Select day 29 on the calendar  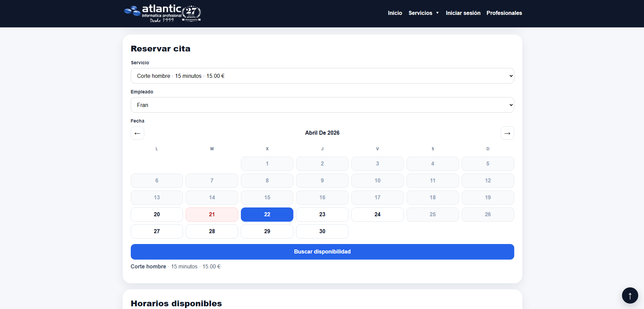[267, 231]
